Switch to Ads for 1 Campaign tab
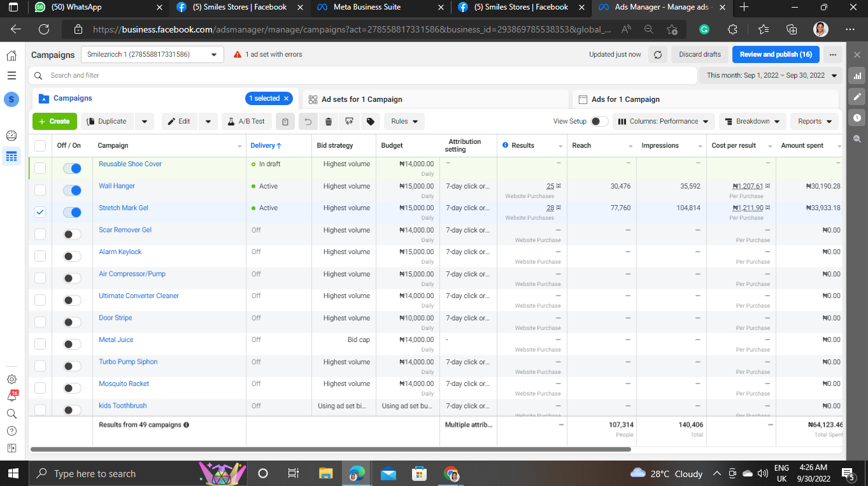 click(x=625, y=99)
